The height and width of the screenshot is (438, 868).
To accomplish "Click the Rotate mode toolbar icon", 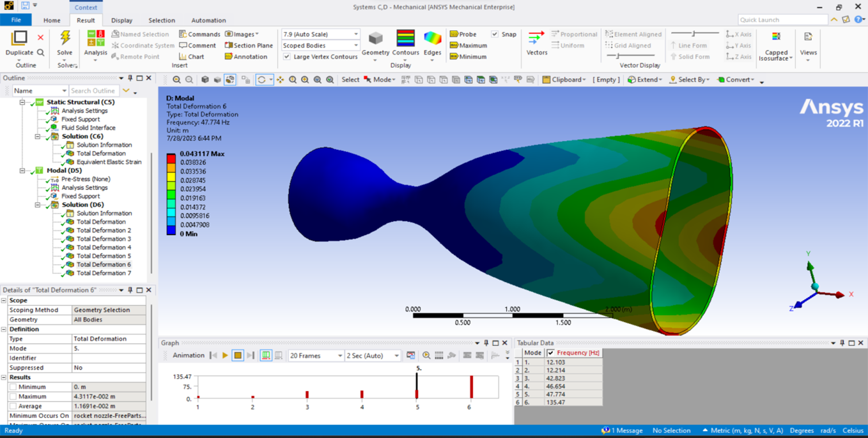I will [x=262, y=80].
